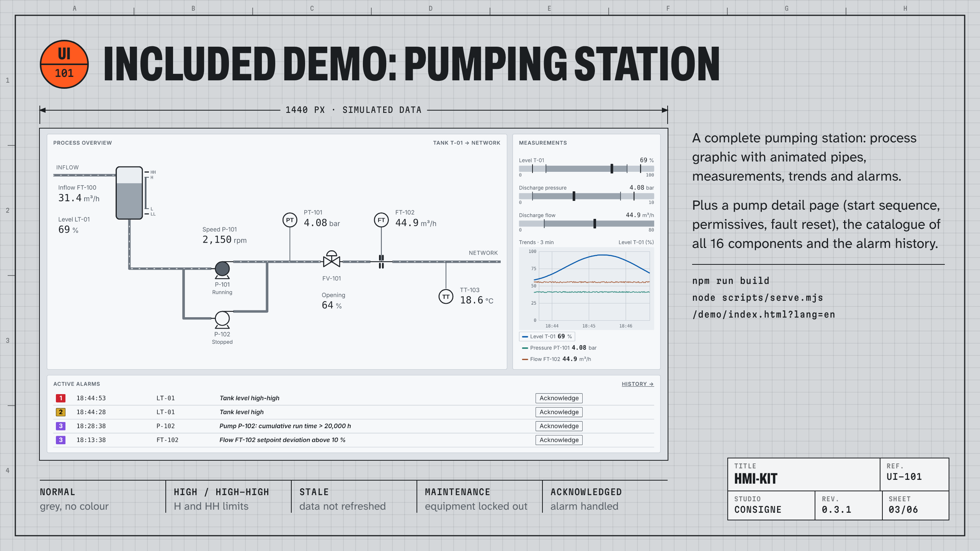
Task: Acknowledge the P-102 cumulative run time alarm
Action: [x=559, y=426]
